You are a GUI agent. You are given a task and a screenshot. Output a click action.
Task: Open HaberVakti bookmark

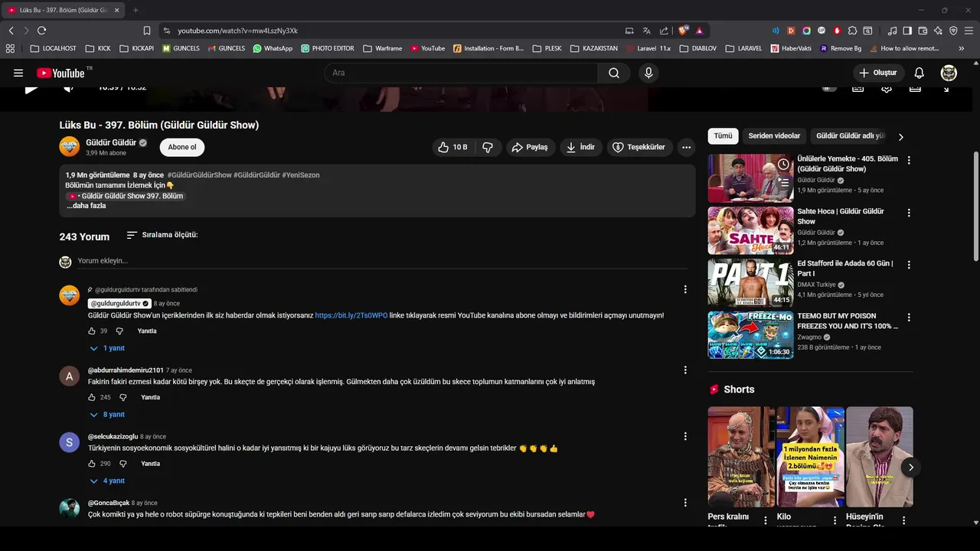pos(790,48)
